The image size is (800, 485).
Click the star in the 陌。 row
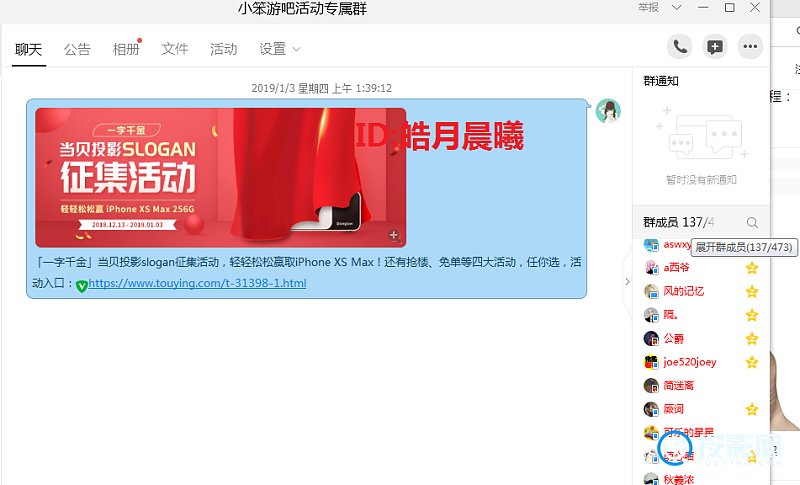point(752,315)
